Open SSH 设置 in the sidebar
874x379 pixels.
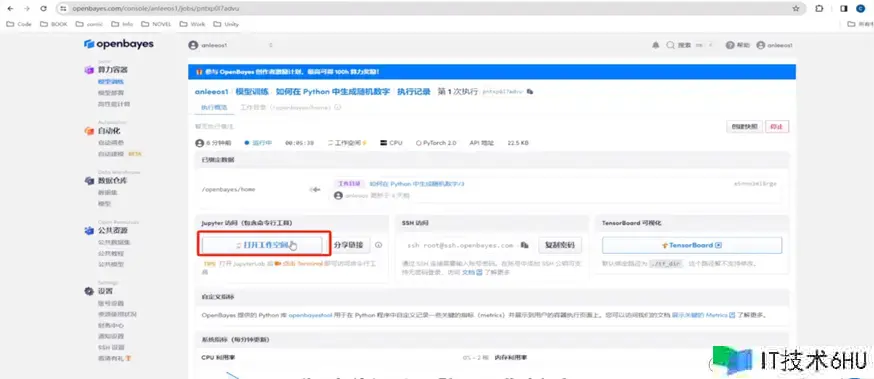point(111,347)
